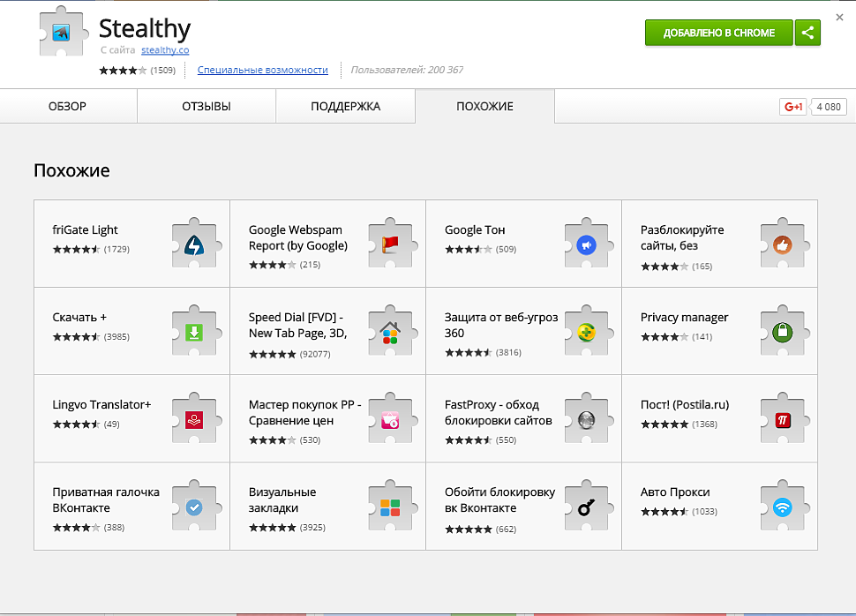Switch to the ОТЗЫВЫ tab
Screen dimensions: 856x616
click(206, 107)
